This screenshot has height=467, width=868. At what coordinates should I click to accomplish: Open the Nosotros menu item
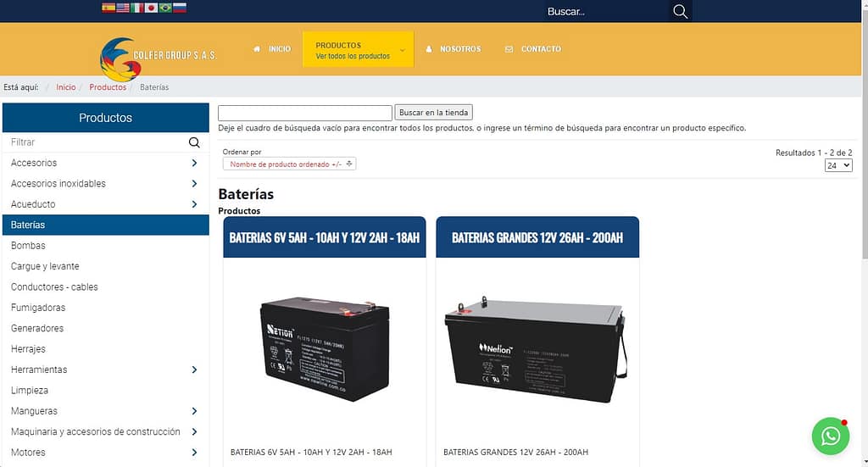click(x=453, y=49)
